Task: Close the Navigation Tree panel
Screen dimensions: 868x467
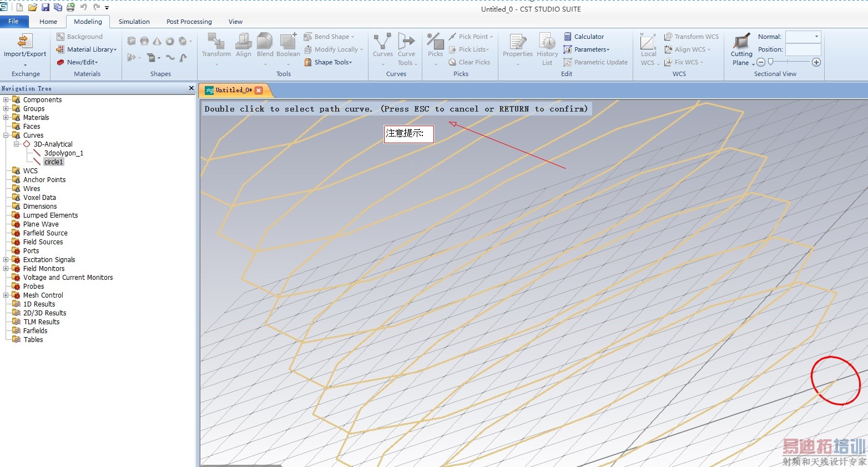Action: 191,88
